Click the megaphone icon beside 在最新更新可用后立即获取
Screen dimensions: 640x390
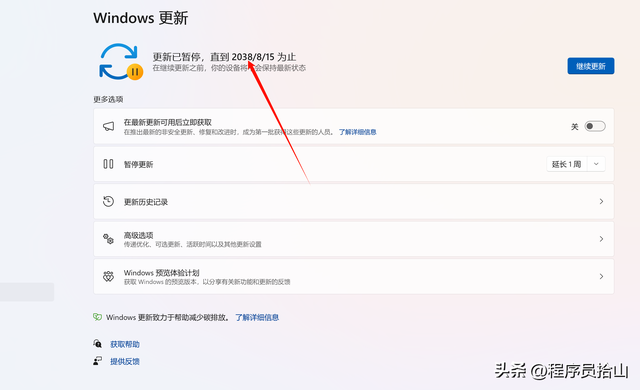coord(108,126)
